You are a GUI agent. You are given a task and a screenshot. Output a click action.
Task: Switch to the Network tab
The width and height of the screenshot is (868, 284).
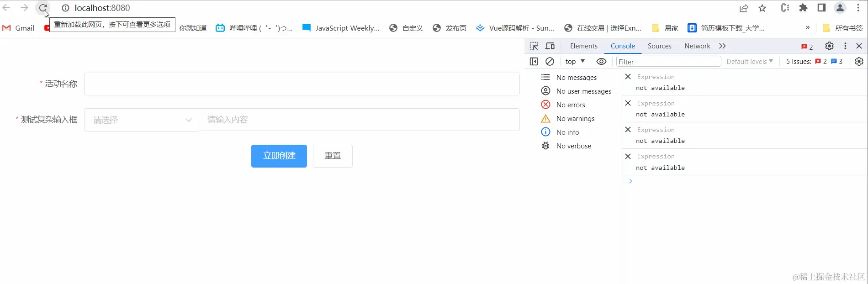(697, 46)
